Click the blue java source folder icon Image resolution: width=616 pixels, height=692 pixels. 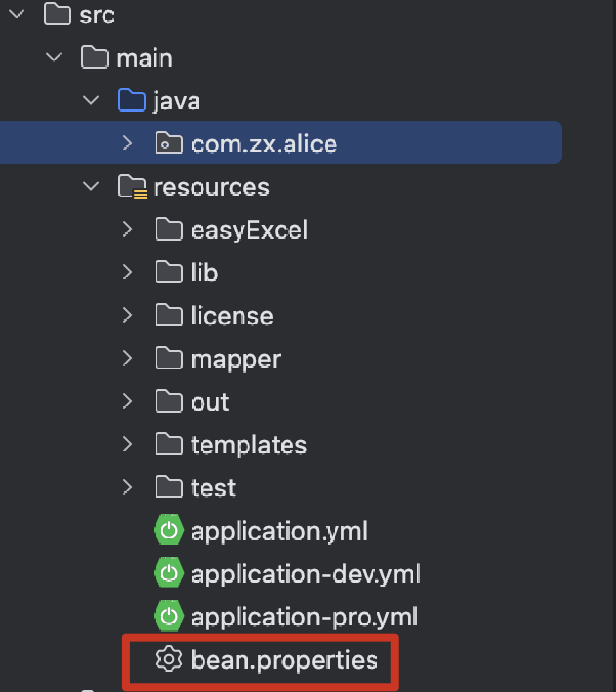pyautogui.click(x=132, y=100)
